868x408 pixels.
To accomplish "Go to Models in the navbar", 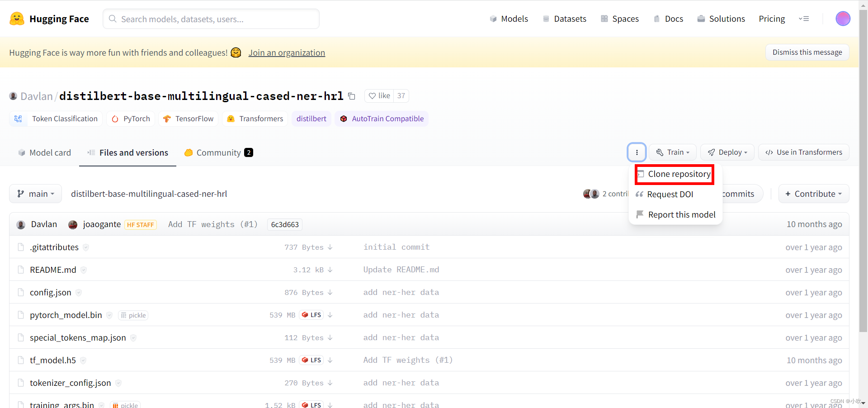I will [509, 19].
